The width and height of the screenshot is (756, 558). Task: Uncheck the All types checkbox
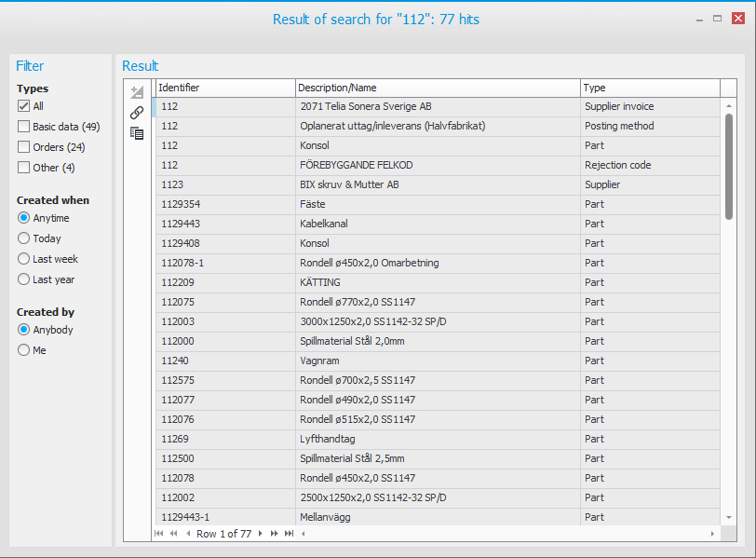coord(24,106)
